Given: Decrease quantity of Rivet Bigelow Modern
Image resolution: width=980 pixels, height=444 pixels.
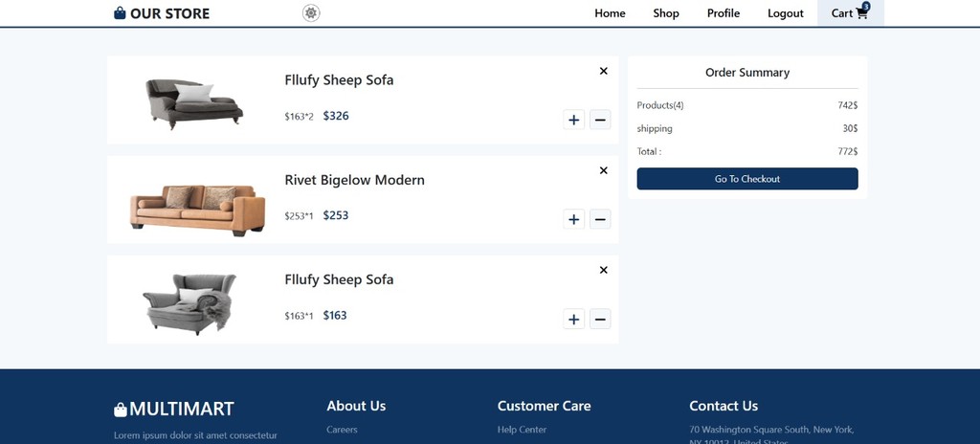Looking at the screenshot, I should click(600, 219).
